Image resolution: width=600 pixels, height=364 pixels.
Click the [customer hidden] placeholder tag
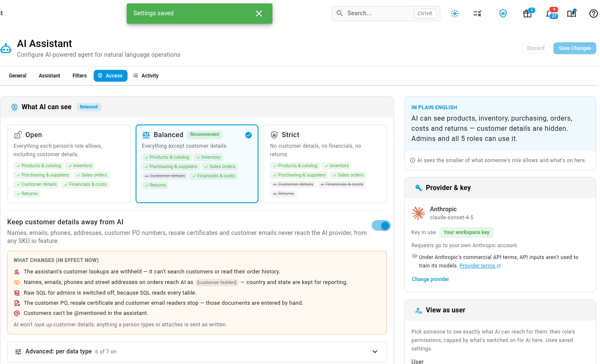point(217,282)
